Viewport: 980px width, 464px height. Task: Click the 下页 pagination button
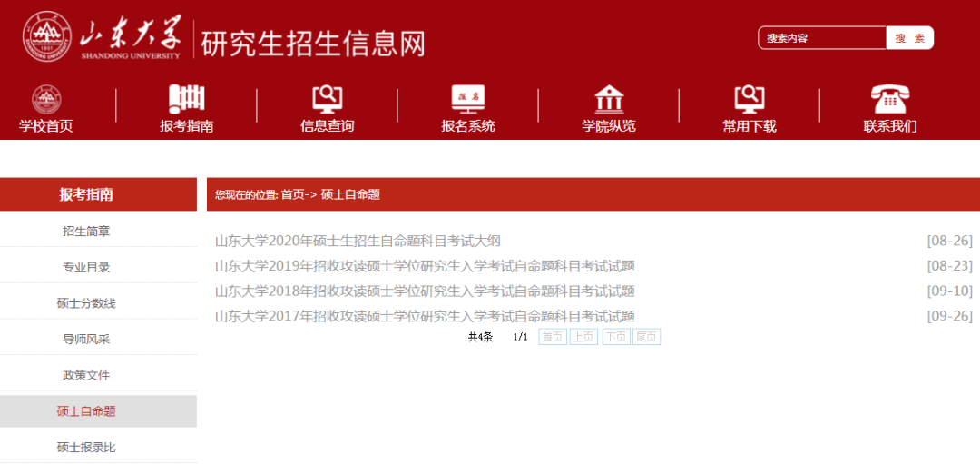[x=615, y=337]
